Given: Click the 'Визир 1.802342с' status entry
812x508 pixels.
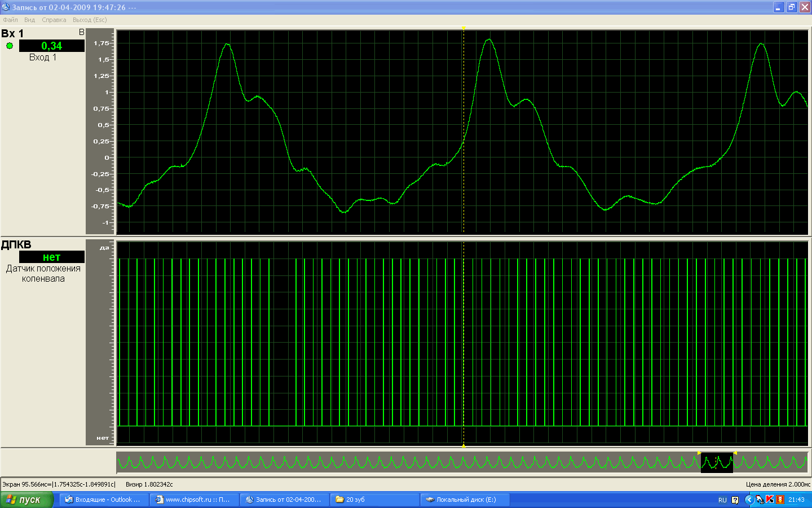Looking at the screenshot, I should pos(149,484).
